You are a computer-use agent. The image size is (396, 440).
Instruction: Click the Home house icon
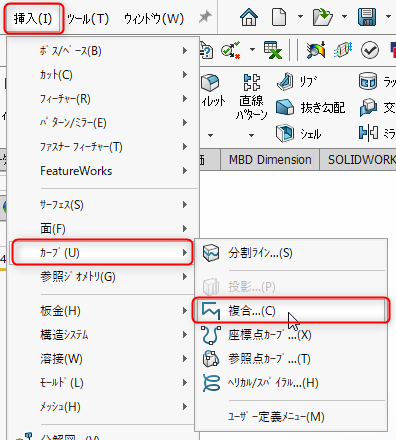click(x=249, y=17)
